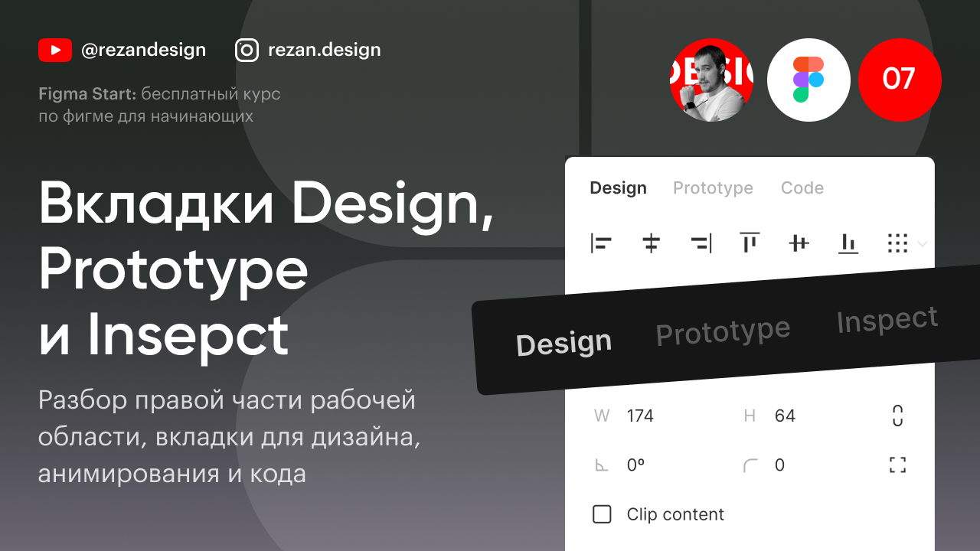980x551 pixels.
Task: Align selection right
Action: click(x=701, y=243)
